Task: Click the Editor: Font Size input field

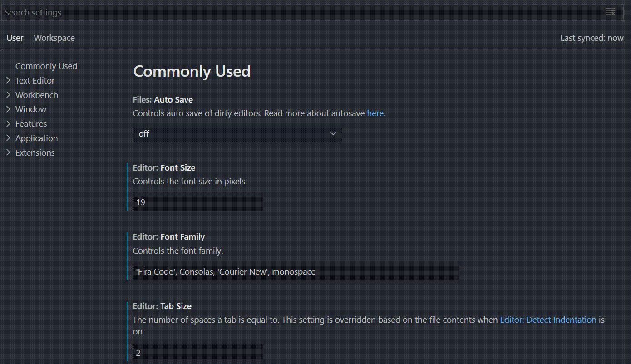Action: pos(198,202)
